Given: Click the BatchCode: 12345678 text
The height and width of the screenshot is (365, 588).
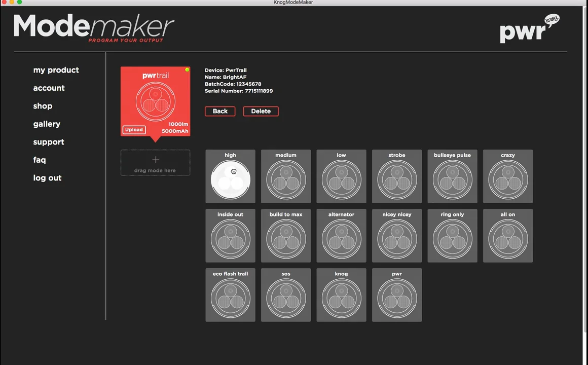Looking at the screenshot, I should 233,84.
